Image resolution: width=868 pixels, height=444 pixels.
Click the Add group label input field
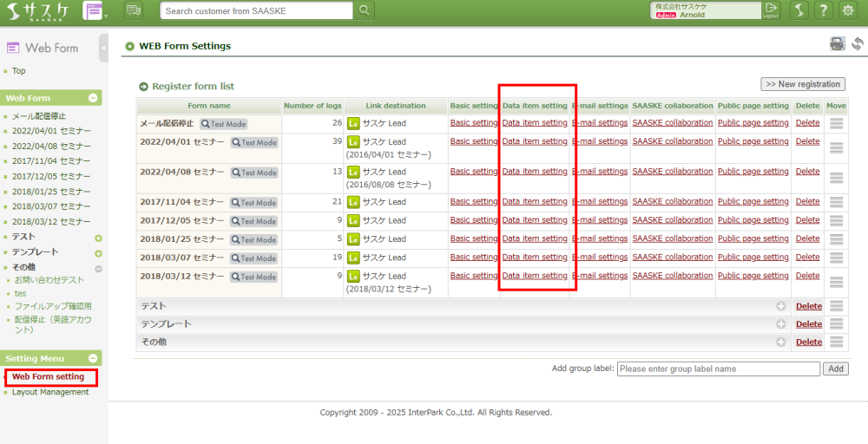pyautogui.click(x=718, y=369)
